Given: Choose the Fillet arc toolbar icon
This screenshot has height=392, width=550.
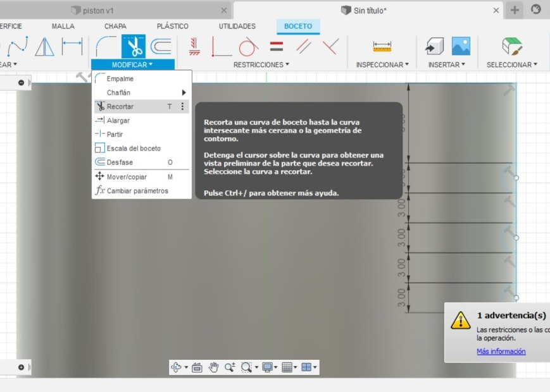Looking at the screenshot, I should [x=106, y=46].
